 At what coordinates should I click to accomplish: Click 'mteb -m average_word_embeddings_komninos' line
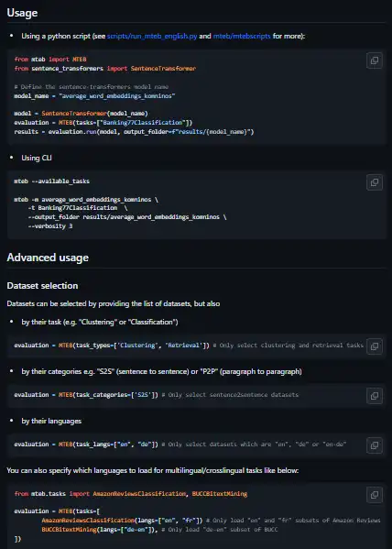(86, 200)
